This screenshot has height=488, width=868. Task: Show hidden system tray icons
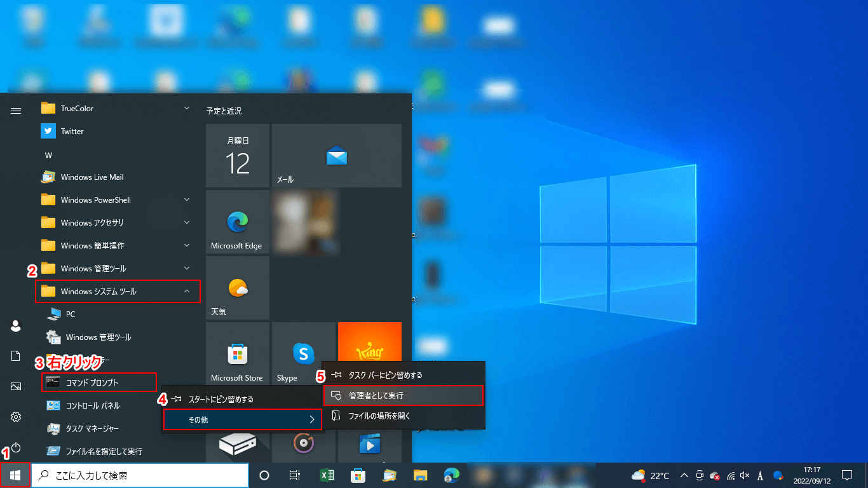point(684,475)
